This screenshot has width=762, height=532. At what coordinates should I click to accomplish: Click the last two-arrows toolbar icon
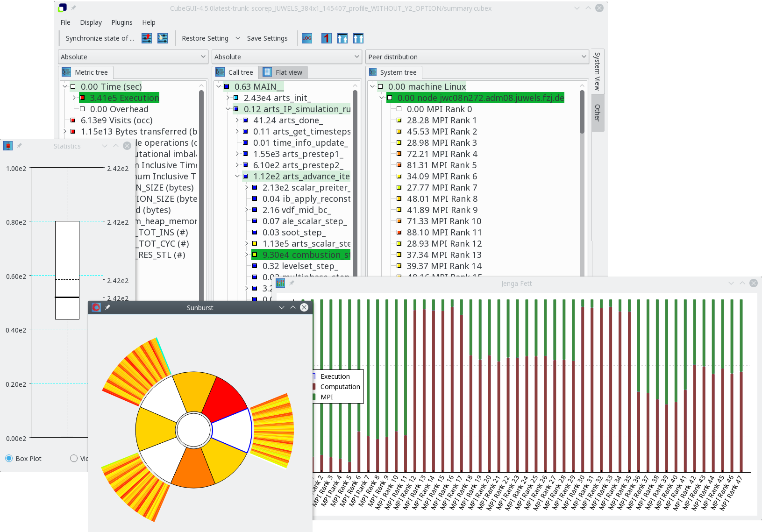[x=358, y=38]
